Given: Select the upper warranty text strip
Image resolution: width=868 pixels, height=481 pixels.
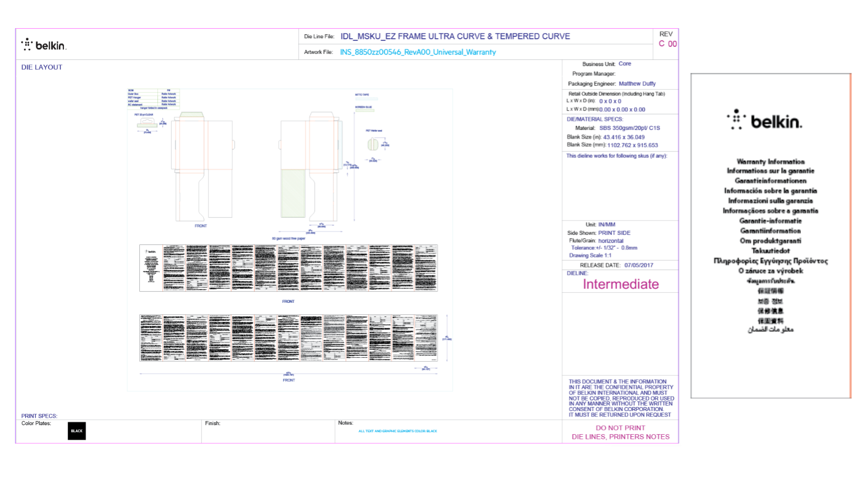Looking at the screenshot, I should (288, 268).
